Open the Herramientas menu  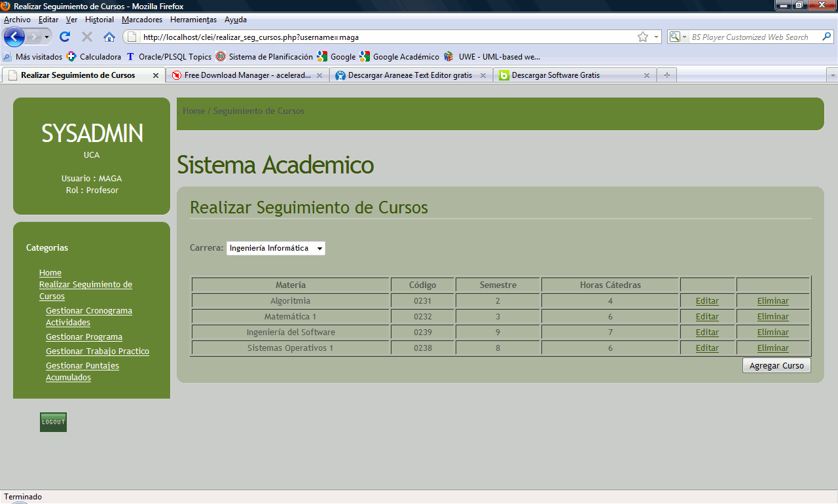[x=193, y=20]
